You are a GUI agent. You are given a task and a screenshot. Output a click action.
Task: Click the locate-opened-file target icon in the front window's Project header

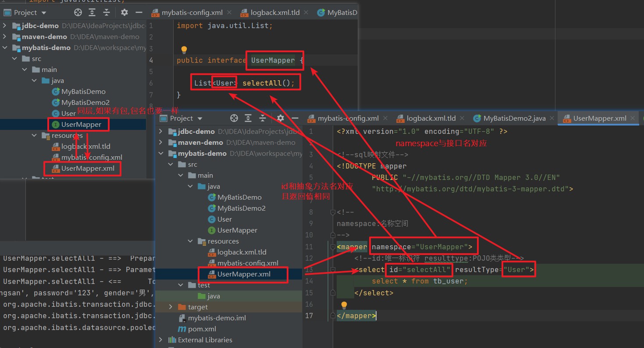tap(234, 118)
